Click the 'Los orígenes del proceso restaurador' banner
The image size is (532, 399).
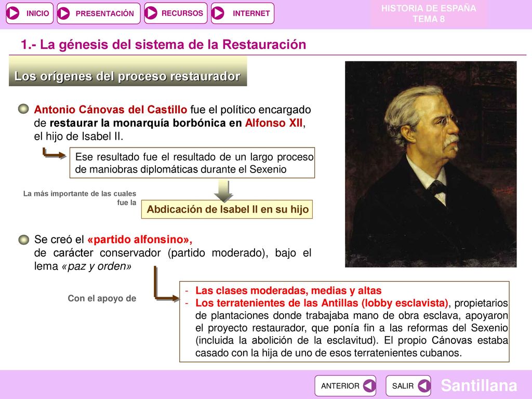pos(128,72)
